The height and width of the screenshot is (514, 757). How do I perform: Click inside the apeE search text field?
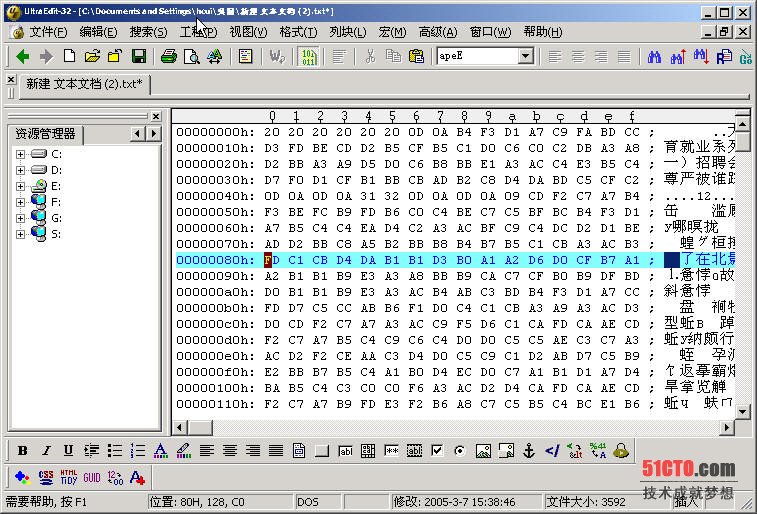(477, 56)
